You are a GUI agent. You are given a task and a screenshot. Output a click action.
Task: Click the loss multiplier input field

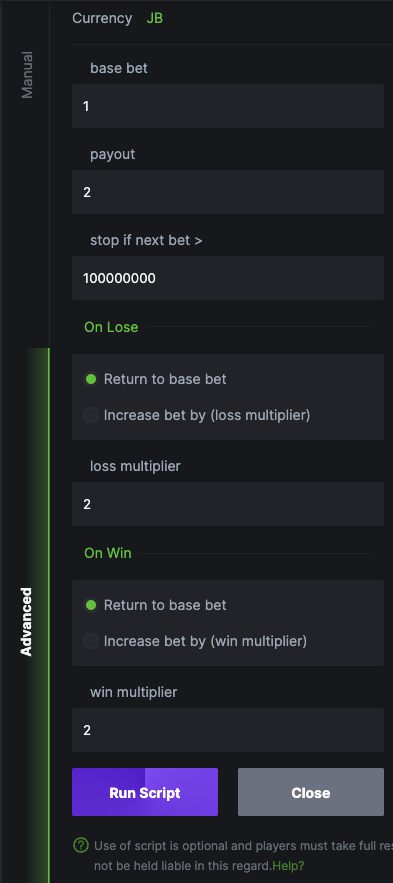click(x=228, y=504)
